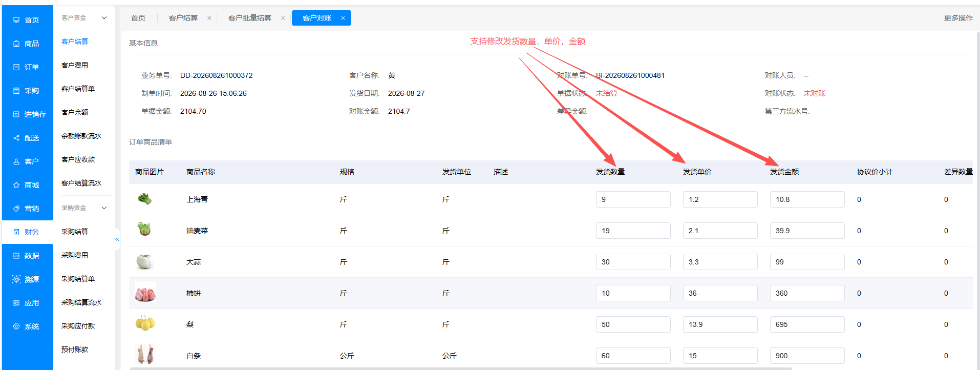Edit the 发货单价 field for 油麦菜
The width and height of the screenshot is (980, 370).
tap(720, 231)
